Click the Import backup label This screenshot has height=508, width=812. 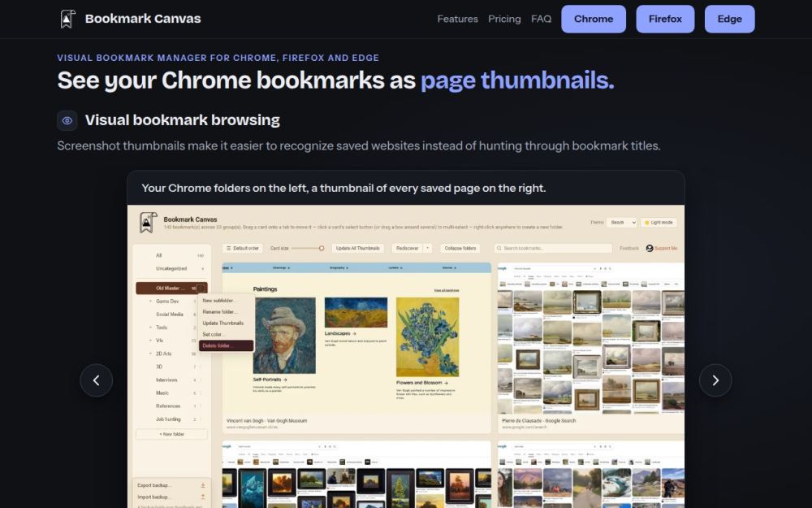(153, 497)
